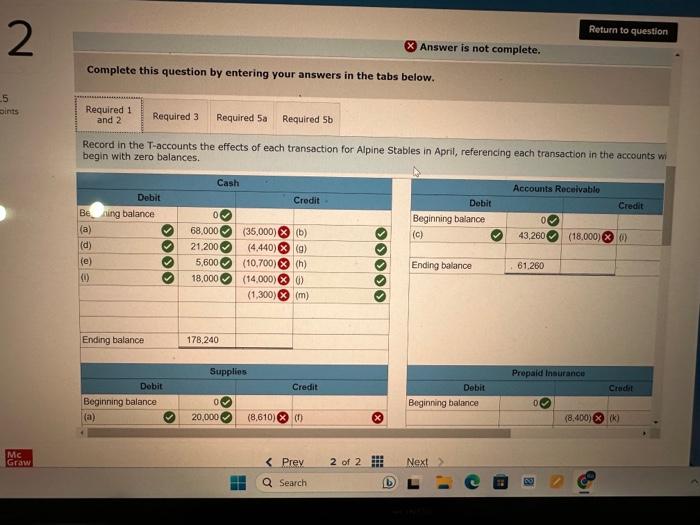This screenshot has height=525, width=700.
Task: Switch to the Required 5a tab
Action: [242, 118]
